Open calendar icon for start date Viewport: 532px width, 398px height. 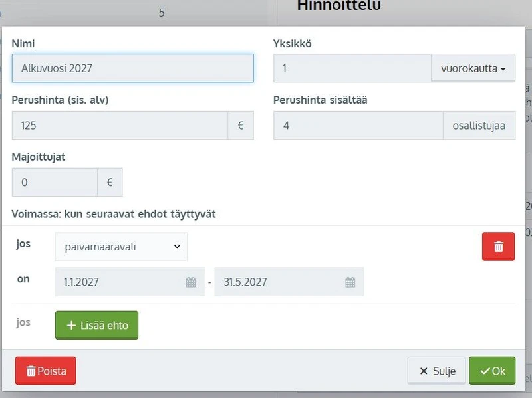[191, 282]
